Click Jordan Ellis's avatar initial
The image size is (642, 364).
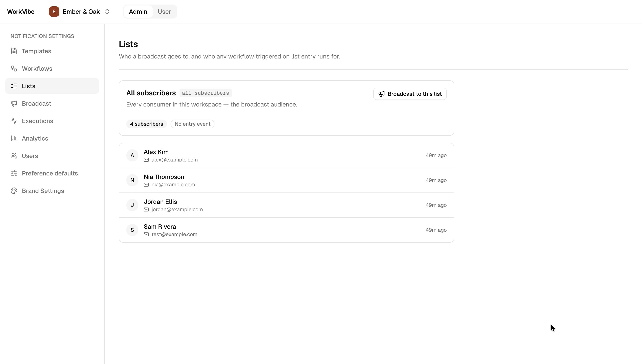coord(132,205)
